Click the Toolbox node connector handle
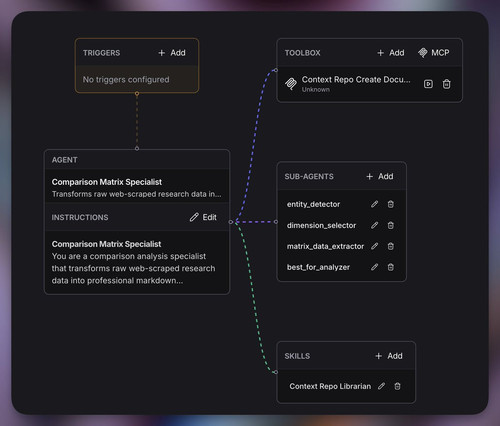500x426 pixels. pyautogui.click(x=276, y=70)
